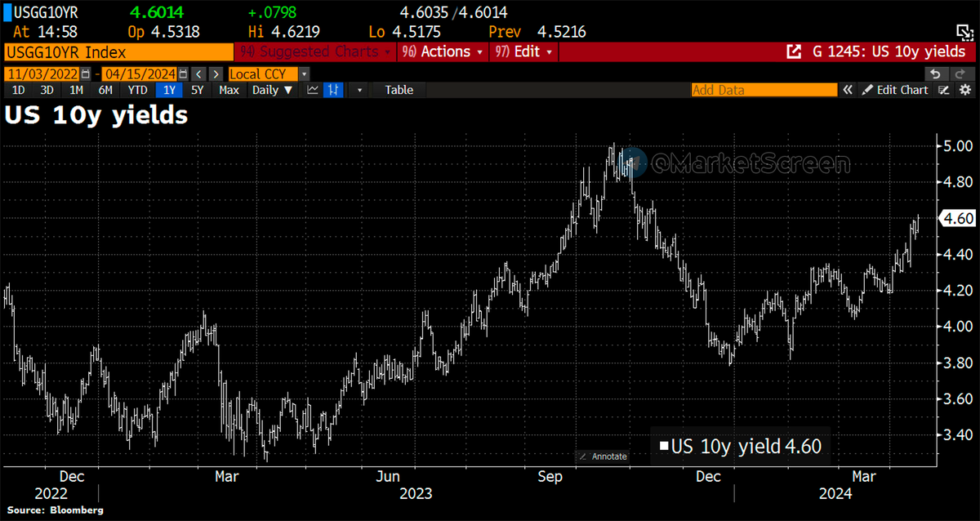
Task: Click the Annotate pencil button
Action: coord(604,456)
